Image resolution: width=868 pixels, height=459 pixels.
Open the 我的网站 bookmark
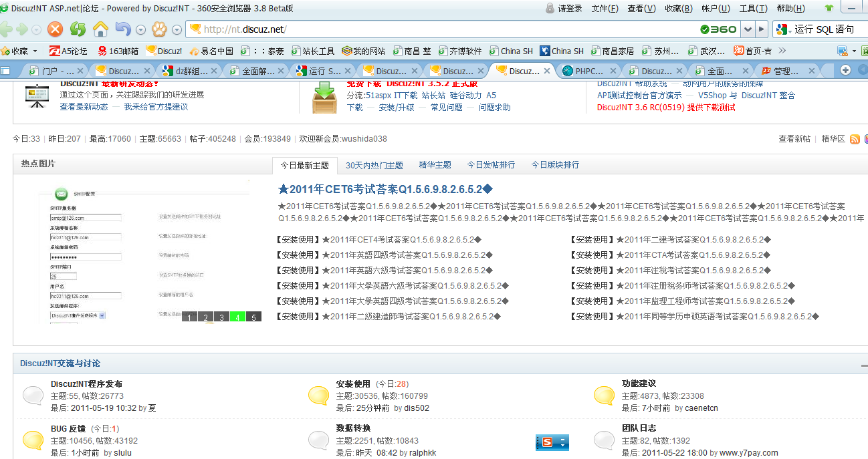(363, 51)
